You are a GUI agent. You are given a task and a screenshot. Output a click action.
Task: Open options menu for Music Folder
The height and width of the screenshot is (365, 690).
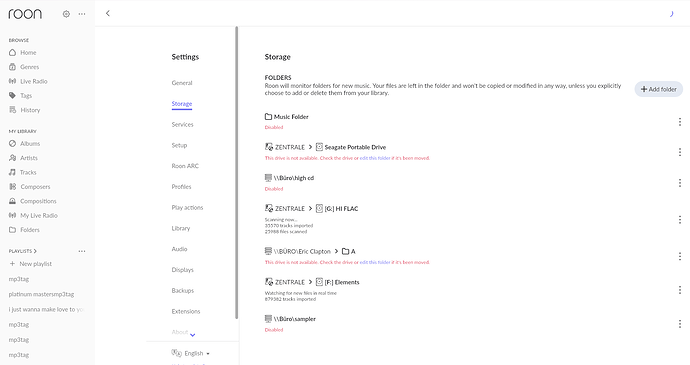click(x=680, y=122)
